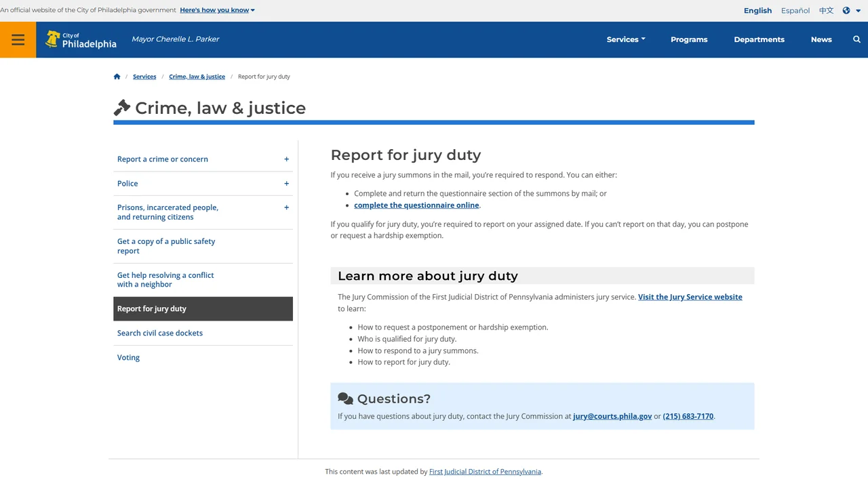Viewport: 868px width, 488px height.
Task: Click the 'Learn more about jury duty' heading
Action: click(428, 276)
